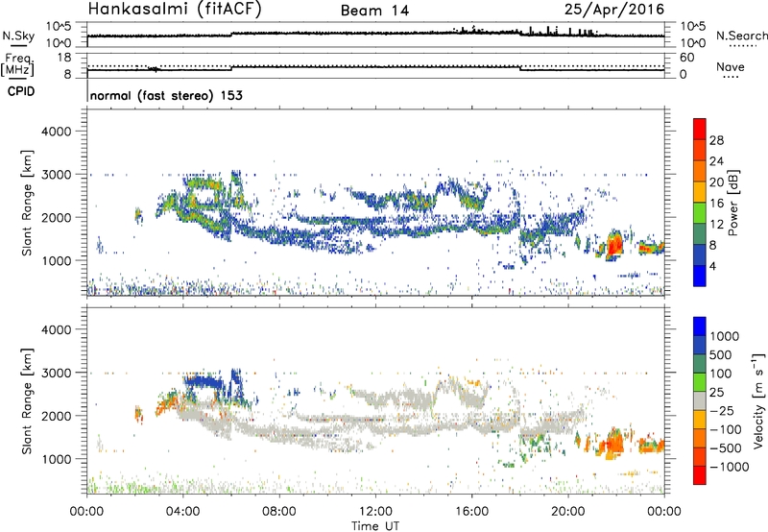Click the red high-power echo near 22:00
This screenshot has height=532, width=768.
614,244
